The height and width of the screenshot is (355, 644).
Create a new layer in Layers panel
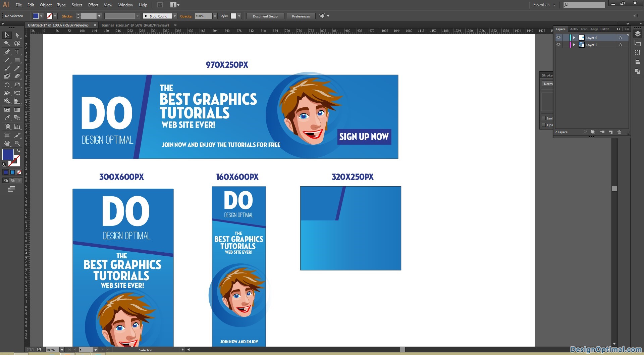[610, 132]
